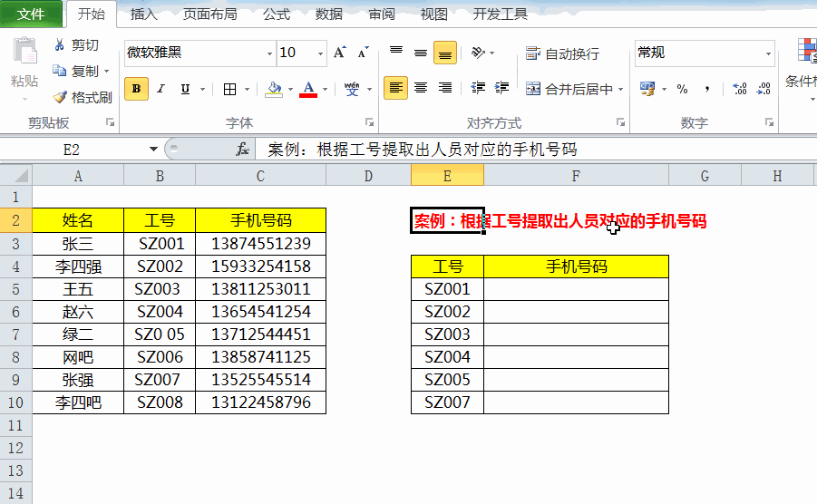
Task: Select column F header
Action: (x=577, y=176)
